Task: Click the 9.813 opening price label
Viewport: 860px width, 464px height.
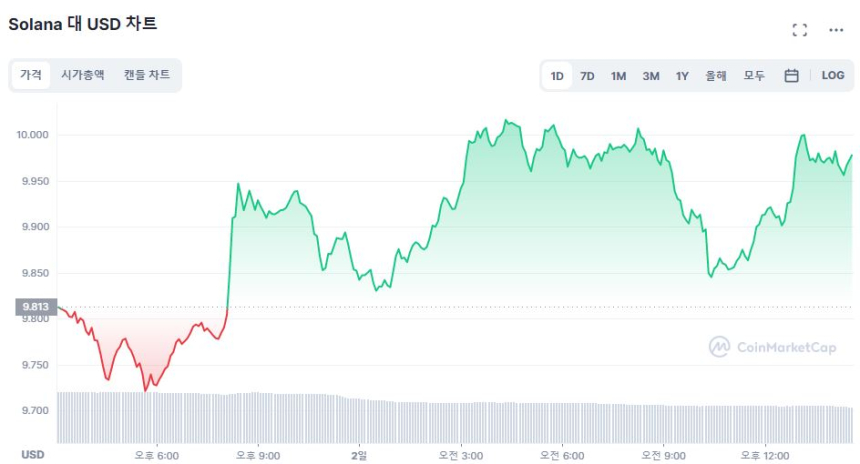Action: point(36,307)
